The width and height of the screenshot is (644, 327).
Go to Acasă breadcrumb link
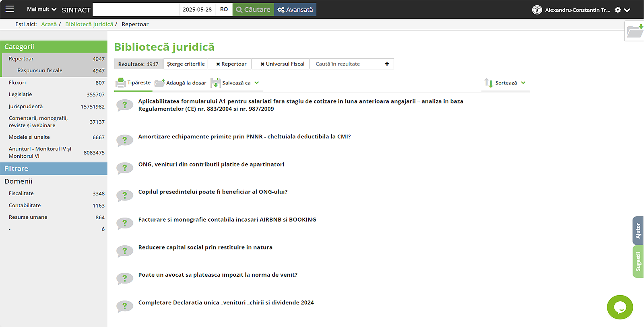click(x=49, y=24)
